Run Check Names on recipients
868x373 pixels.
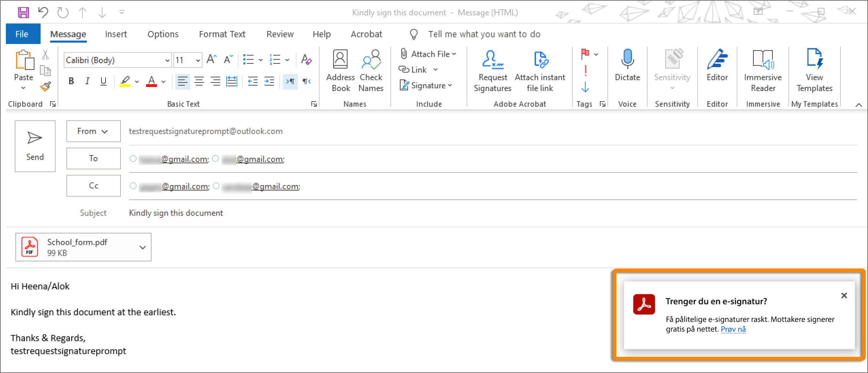pyautogui.click(x=371, y=71)
